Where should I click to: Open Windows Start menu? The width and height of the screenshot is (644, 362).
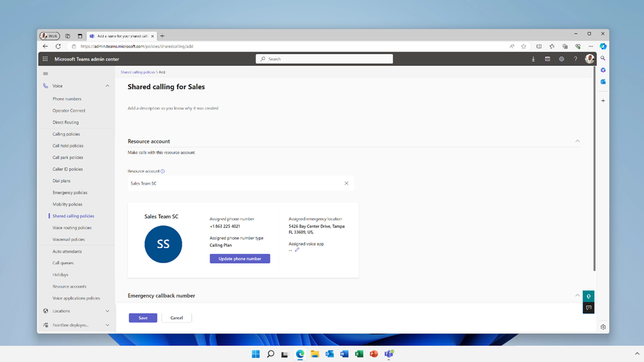tap(255, 354)
